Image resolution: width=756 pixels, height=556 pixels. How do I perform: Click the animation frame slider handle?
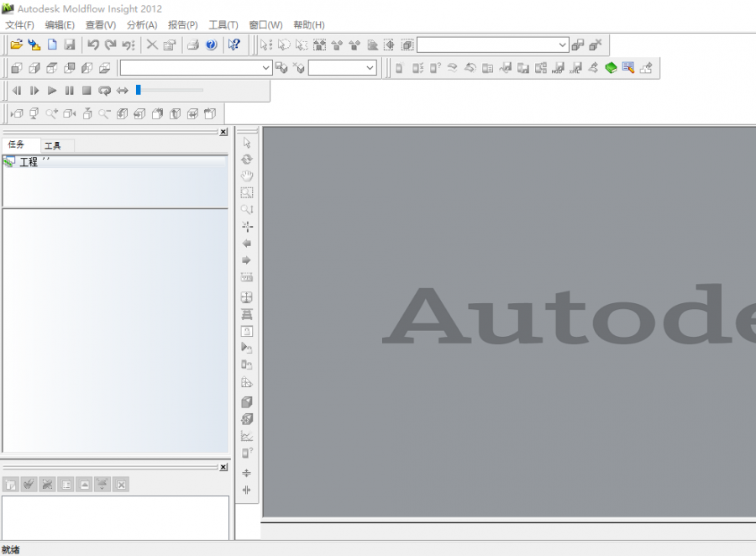click(x=139, y=90)
